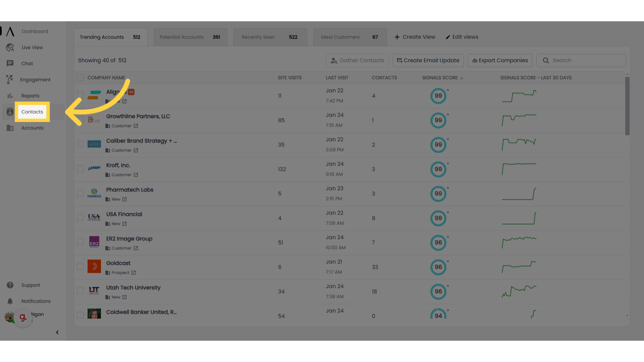This screenshot has height=362, width=644.
Task: Toggle the Signals Score sort arrow
Action: point(462,77)
